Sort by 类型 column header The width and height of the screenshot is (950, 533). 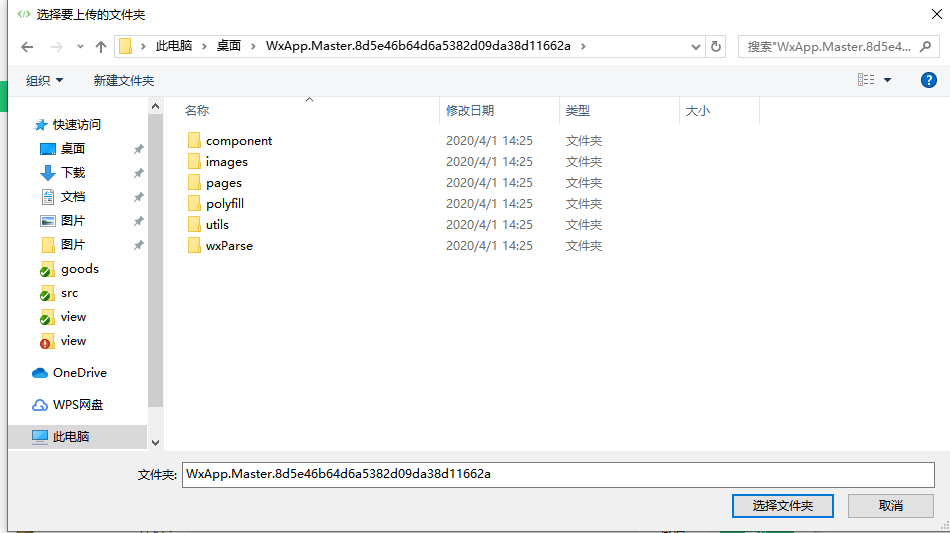577,111
